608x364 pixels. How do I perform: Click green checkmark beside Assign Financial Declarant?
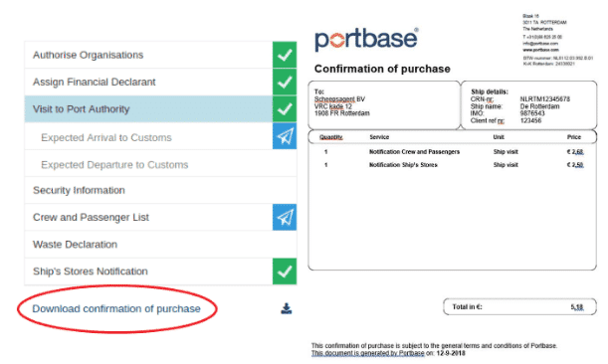(x=285, y=83)
